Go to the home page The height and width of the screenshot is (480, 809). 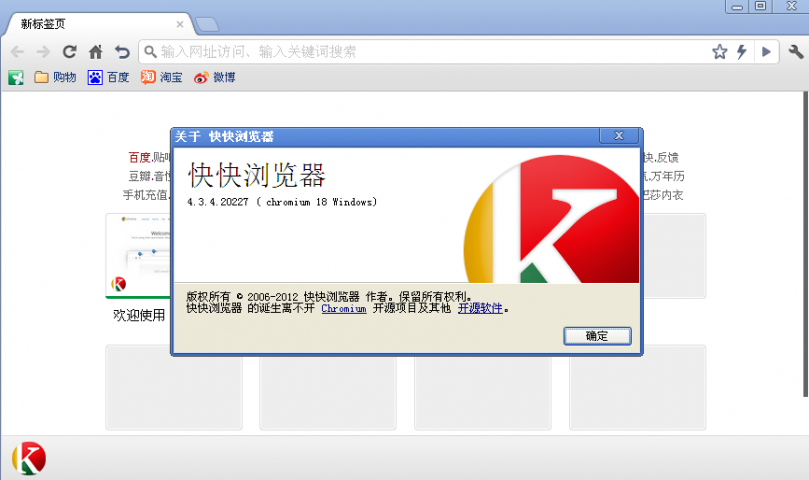[x=96, y=52]
